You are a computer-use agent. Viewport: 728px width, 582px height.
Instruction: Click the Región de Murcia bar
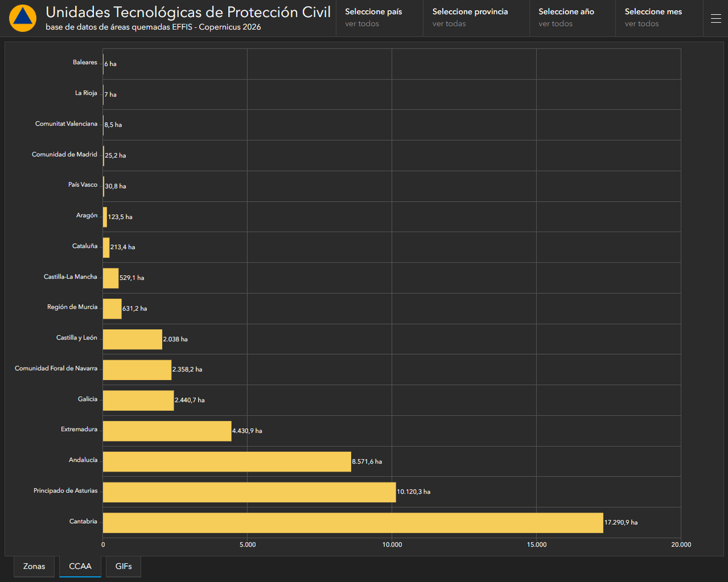tap(112, 309)
